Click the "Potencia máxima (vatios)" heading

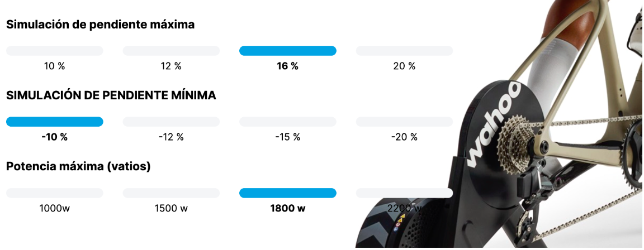(78, 166)
